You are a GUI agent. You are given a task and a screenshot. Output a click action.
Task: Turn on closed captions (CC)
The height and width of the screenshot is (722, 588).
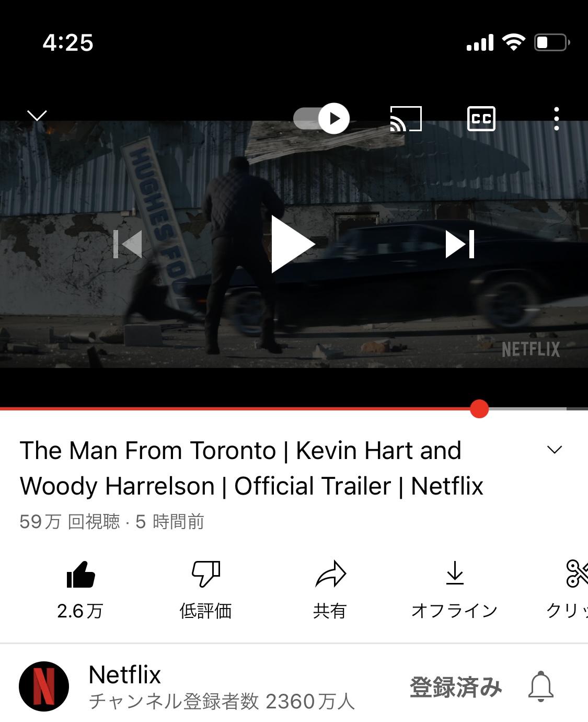481,119
